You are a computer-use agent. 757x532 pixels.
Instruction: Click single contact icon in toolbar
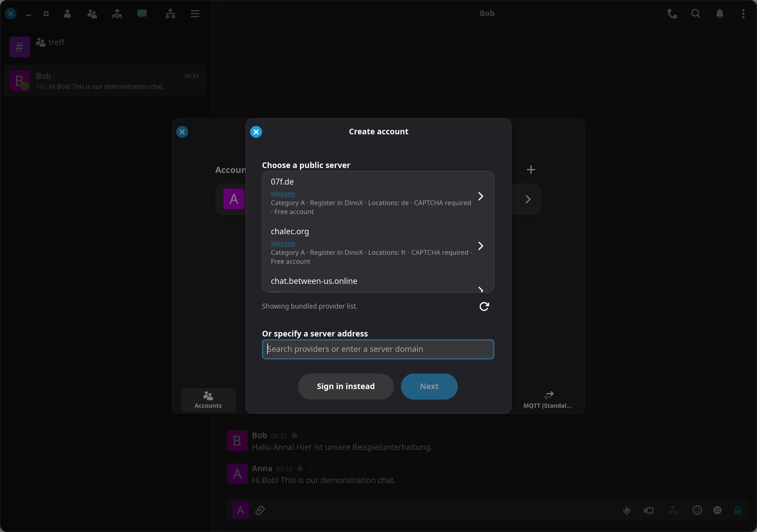pyautogui.click(x=67, y=14)
